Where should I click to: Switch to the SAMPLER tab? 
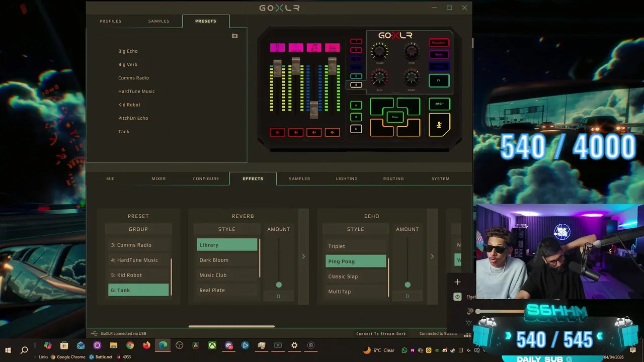tap(299, 178)
